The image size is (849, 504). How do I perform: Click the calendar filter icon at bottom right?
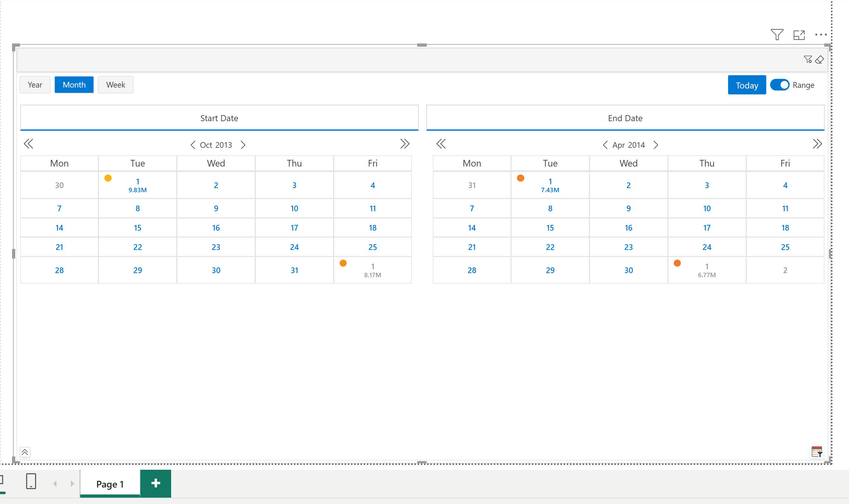817,452
